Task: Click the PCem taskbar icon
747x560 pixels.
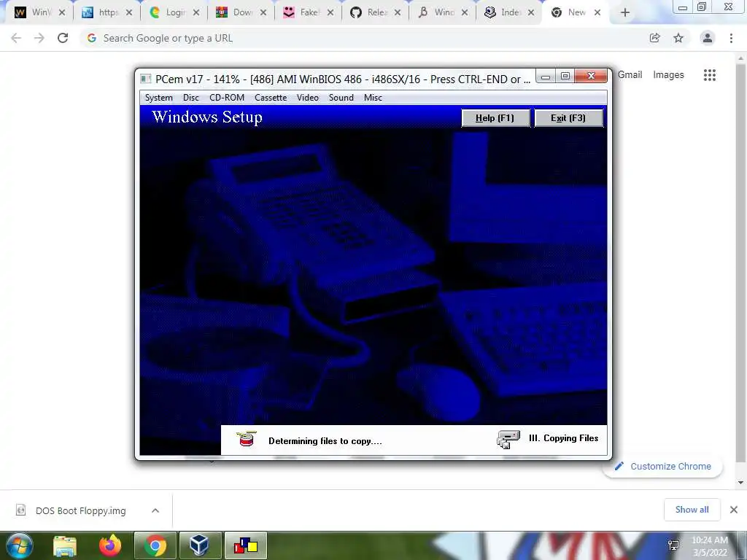Action: pos(245,545)
